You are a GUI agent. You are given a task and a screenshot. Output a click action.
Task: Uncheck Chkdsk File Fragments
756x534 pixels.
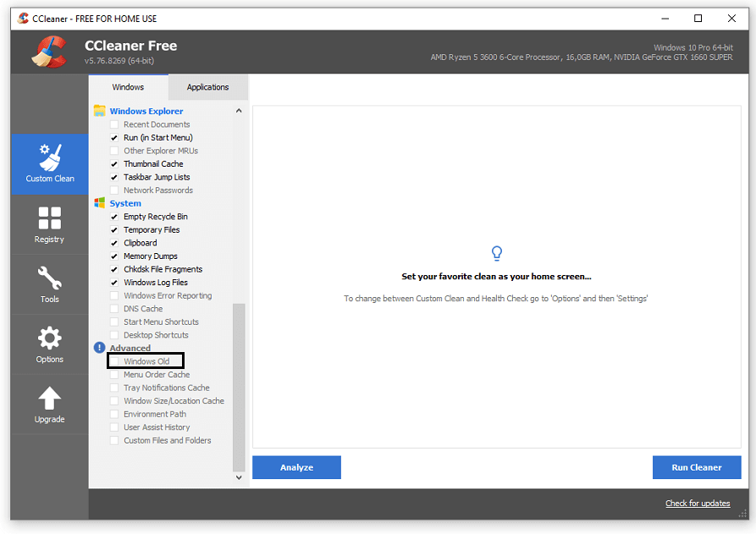pyautogui.click(x=114, y=269)
